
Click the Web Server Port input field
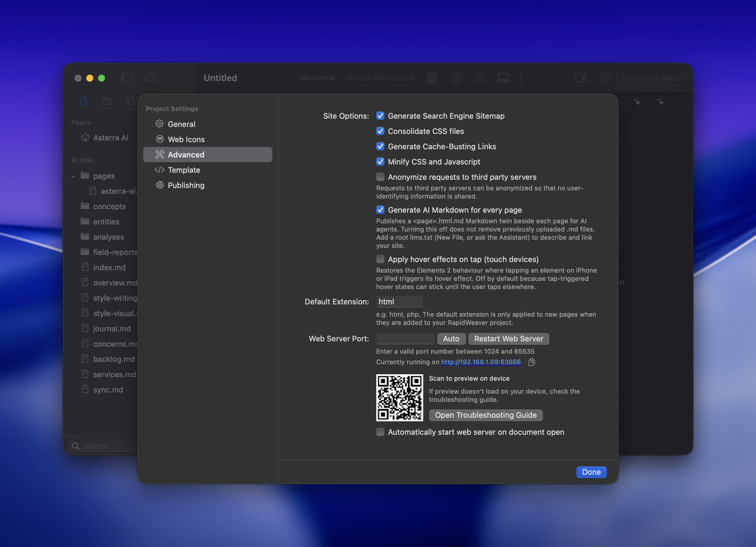point(405,339)
